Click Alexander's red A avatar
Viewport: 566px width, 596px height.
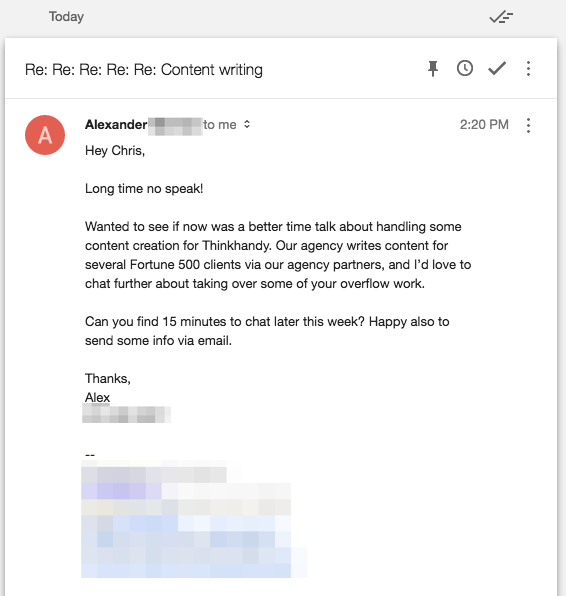[45, 135]
